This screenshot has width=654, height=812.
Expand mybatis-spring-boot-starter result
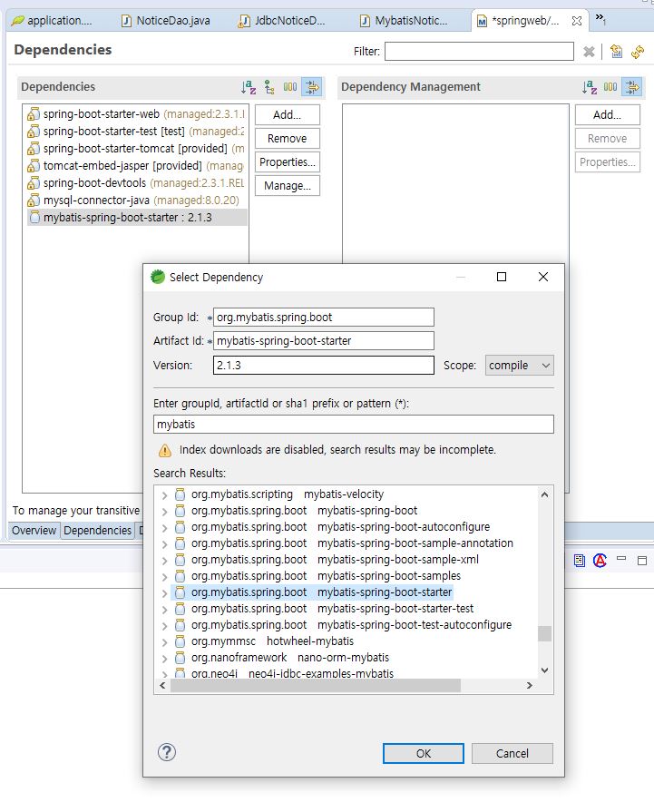point(165,593)
